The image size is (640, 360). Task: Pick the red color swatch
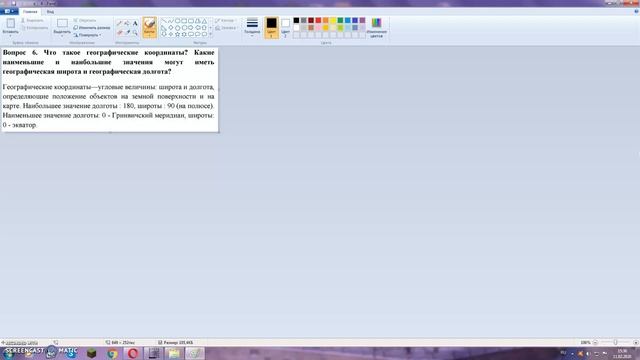[318, 20]
